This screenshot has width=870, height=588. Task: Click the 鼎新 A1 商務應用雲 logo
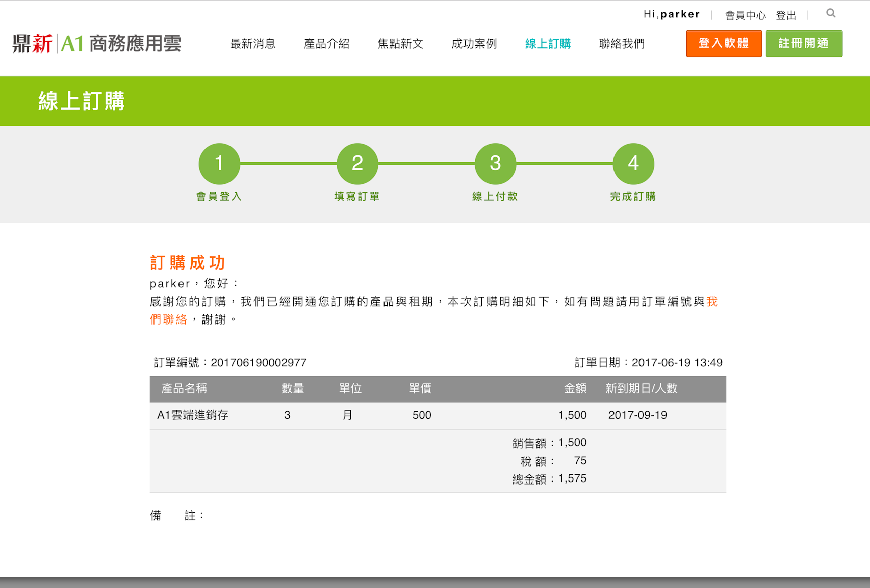[x=97, y=44]
